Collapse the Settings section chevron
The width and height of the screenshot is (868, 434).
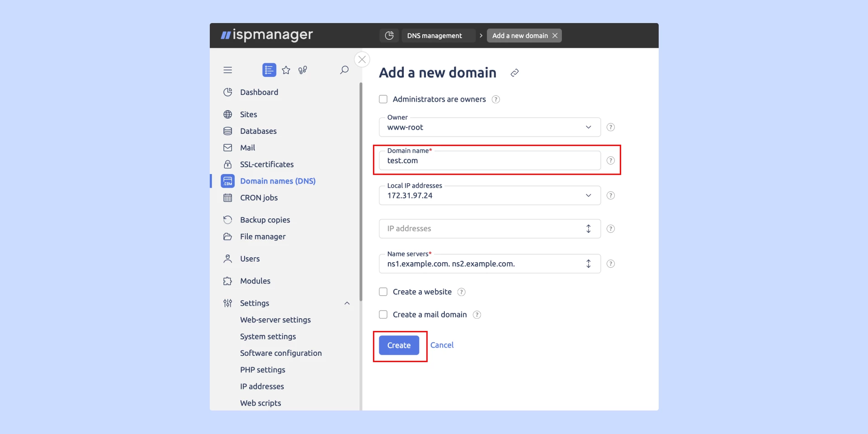[x=347, y=303]
